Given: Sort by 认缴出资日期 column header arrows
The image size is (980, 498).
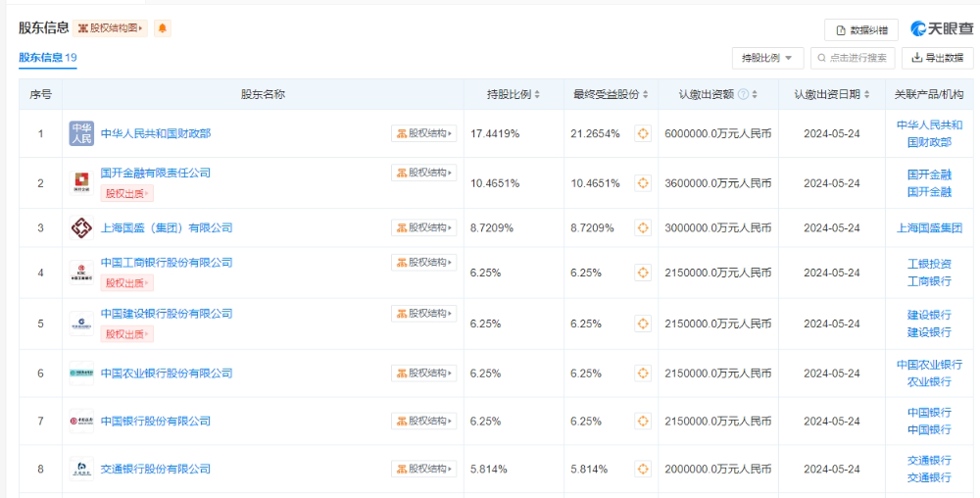Looking at the screenshot, I should [865, 95].
